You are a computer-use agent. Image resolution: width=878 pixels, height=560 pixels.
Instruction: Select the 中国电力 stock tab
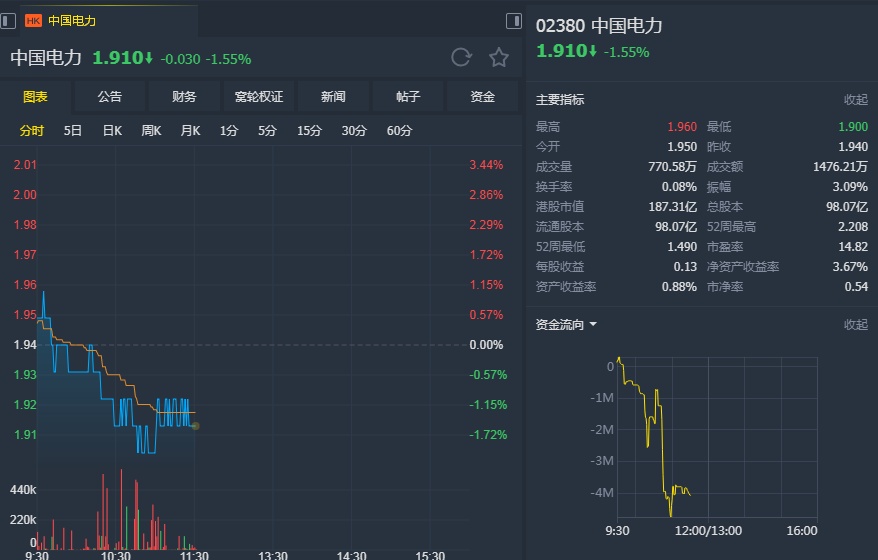pyautogui.click(x=72, y=20)
